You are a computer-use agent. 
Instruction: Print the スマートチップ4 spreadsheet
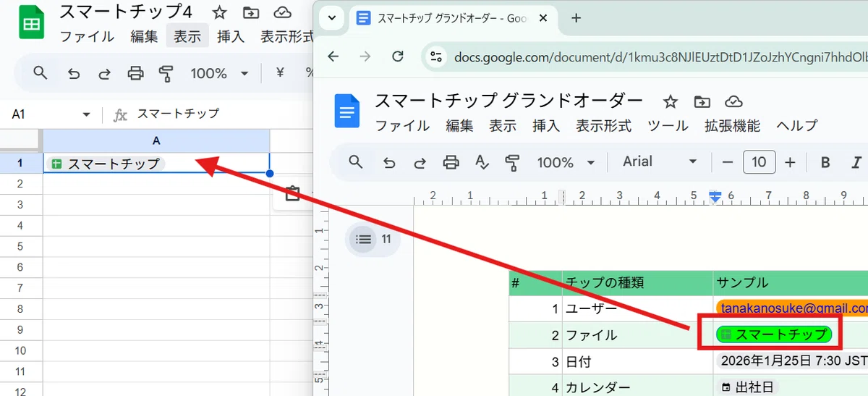(x=135, y=73)
